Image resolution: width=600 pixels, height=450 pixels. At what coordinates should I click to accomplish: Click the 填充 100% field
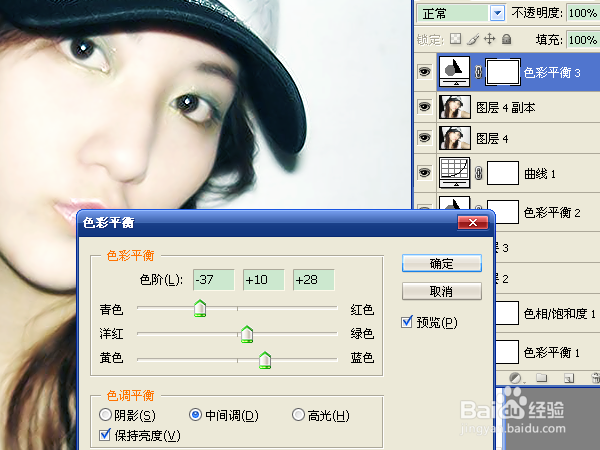[x=583, y=40]
